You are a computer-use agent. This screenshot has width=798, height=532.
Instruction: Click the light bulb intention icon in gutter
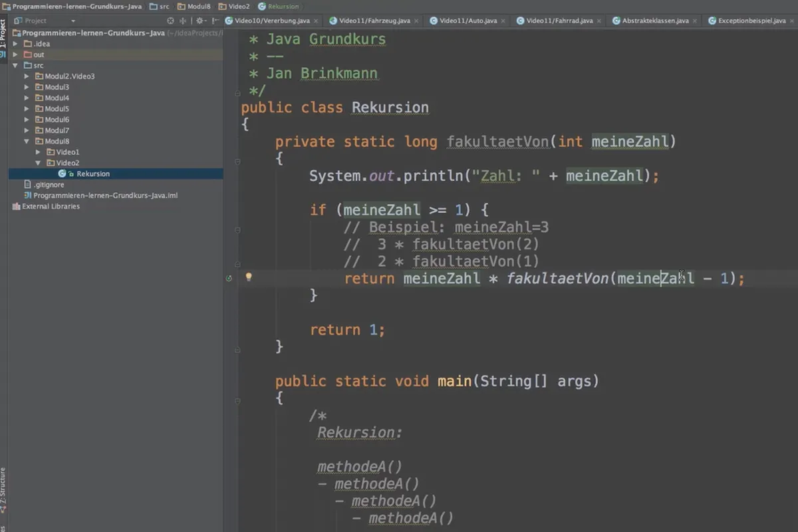(249, 277)
